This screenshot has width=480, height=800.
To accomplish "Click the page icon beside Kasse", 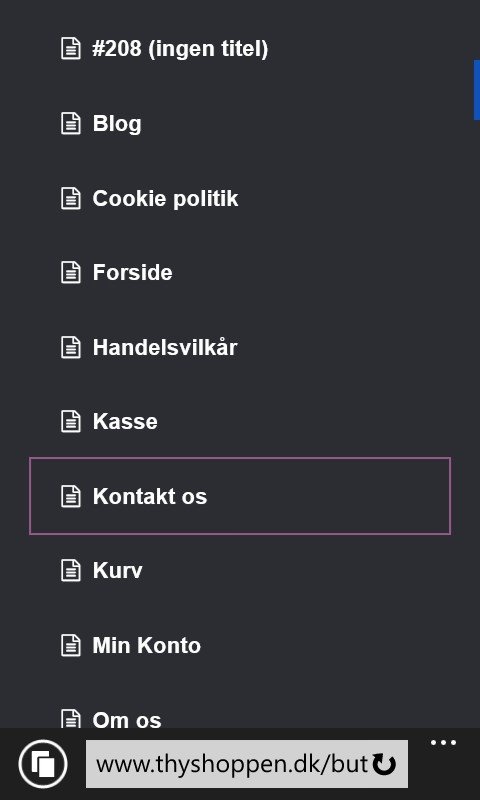I will coord(71,421).
